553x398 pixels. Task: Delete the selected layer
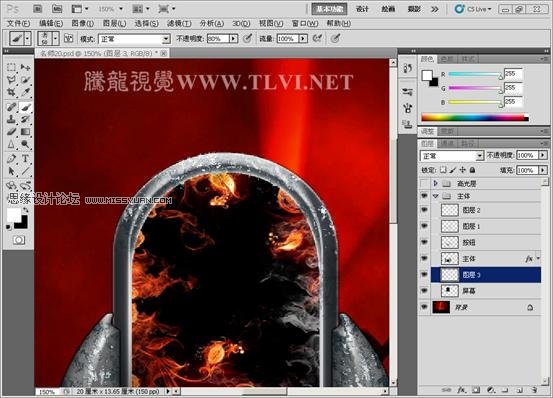(534, 390)
